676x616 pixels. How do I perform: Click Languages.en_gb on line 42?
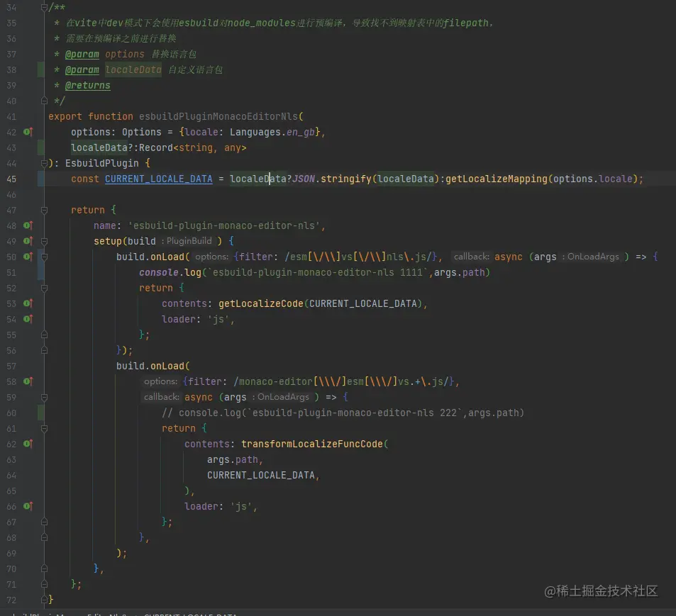[272, 133]
